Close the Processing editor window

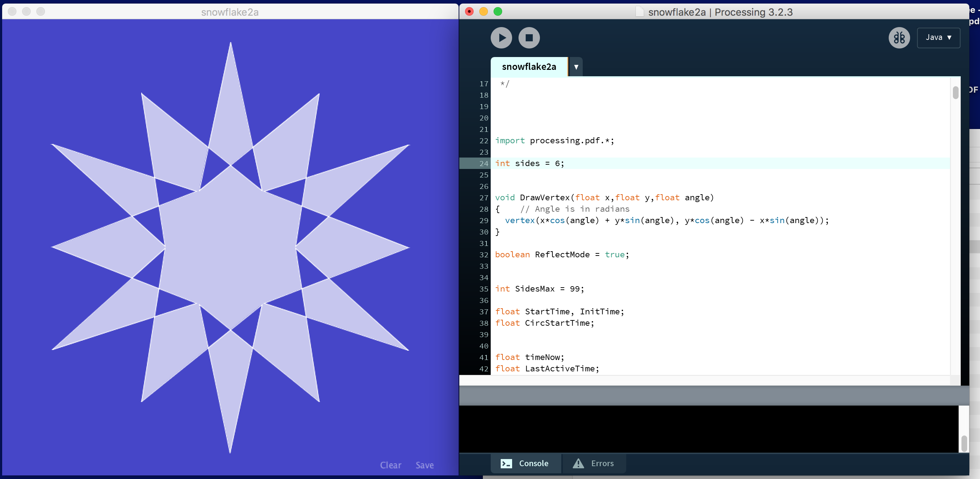click(469, 12)
